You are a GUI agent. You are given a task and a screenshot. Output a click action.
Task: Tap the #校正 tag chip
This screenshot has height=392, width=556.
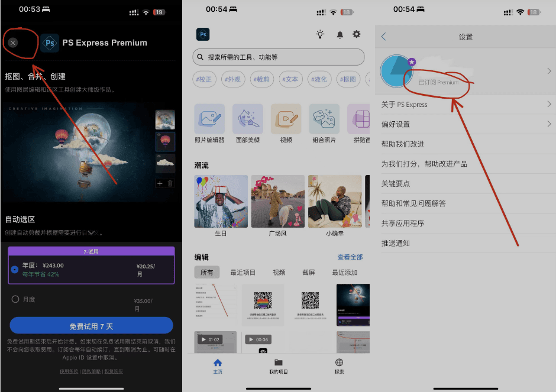pos(203,79)
